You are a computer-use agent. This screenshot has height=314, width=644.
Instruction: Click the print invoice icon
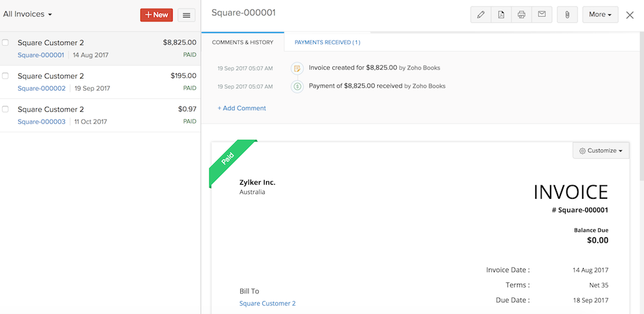(x=522, y=15)
